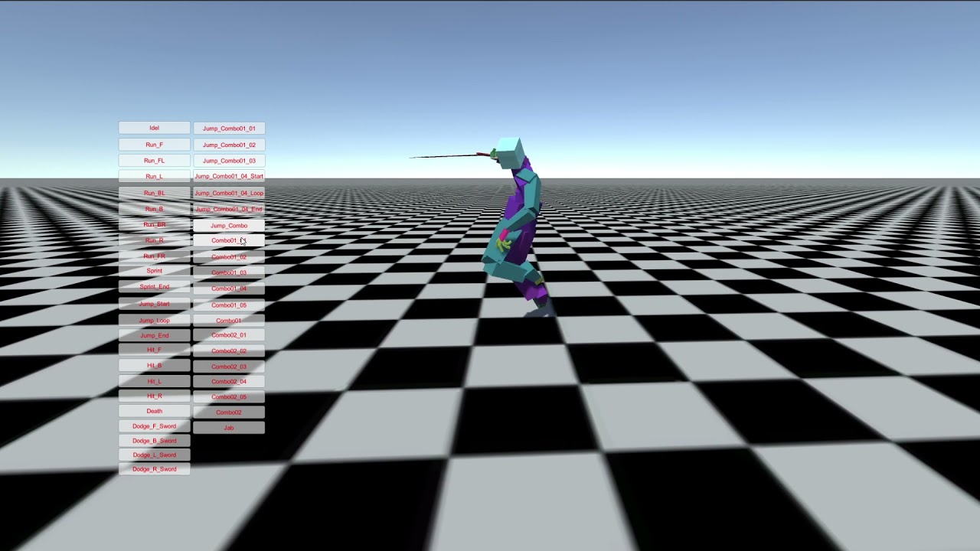This screenshot has height=551, width=980.
Task: Trigger the Run_BR animation
Action: [154, 225]
